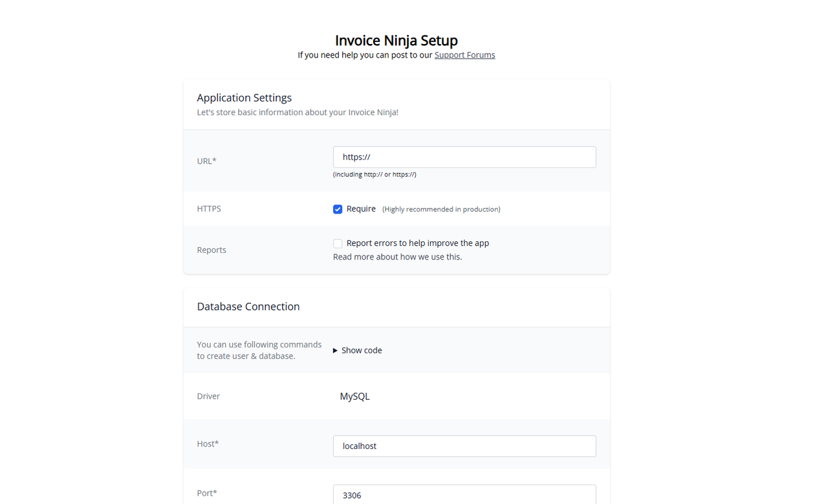Click the '(including http:// or https://)' hint
828x504 pixels.
point(375,174)
